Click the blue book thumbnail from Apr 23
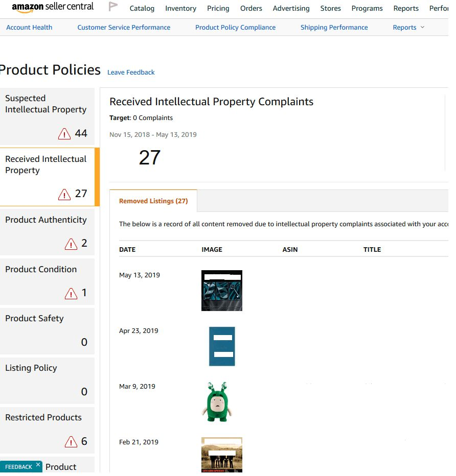456x476 pixels. (x=222, y=346)
